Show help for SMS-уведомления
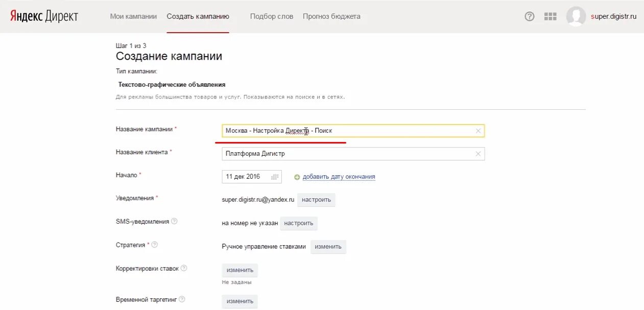Screen dimensions: 644x310 pos(174,222)
